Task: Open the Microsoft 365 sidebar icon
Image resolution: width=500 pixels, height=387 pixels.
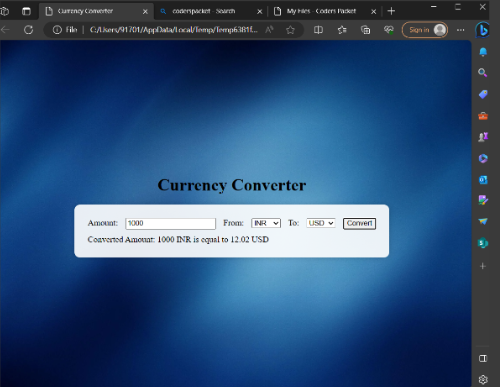Action: (483, 158)
